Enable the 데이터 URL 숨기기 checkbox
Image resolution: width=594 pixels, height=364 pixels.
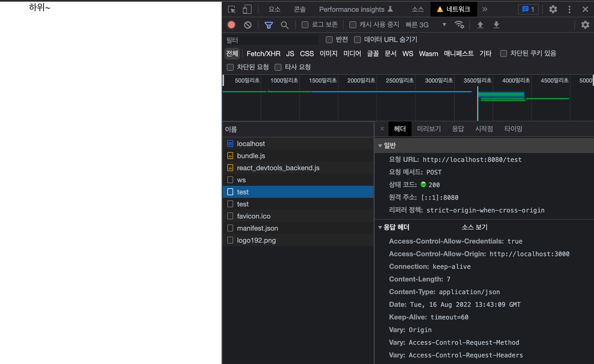pos(357,40)
